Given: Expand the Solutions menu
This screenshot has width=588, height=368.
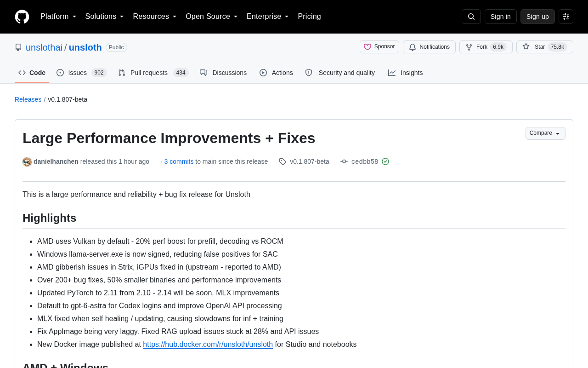Looking at the screenshot, I should coord(104,17).
